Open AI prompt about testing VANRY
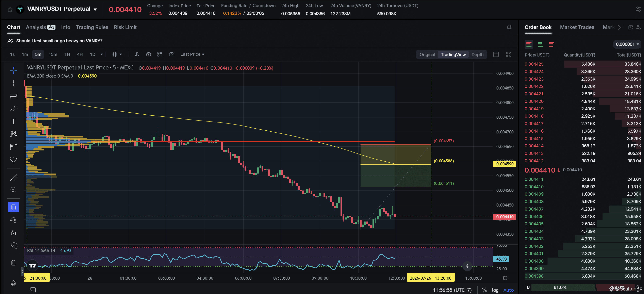 click(59, 41)
